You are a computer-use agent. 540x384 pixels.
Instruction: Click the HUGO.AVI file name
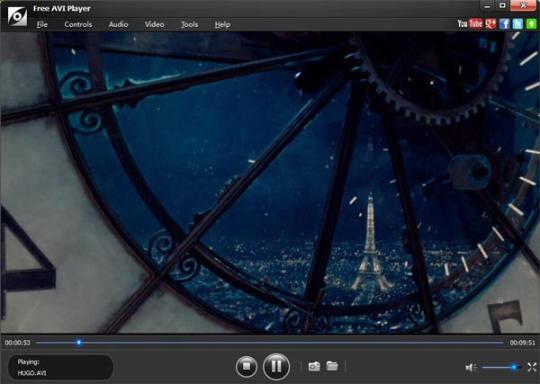(x=32, y=373)
